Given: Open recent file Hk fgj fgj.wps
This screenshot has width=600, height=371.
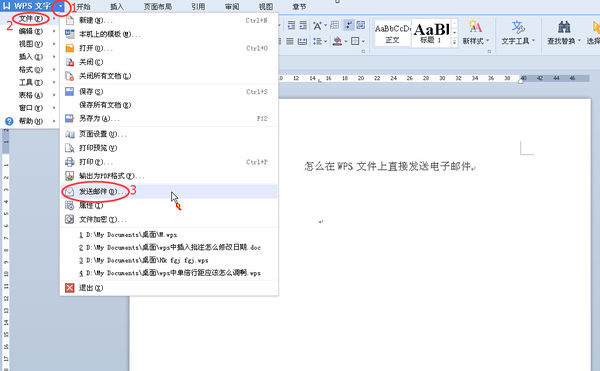Looking at the screenshot, I should point(169,260).
